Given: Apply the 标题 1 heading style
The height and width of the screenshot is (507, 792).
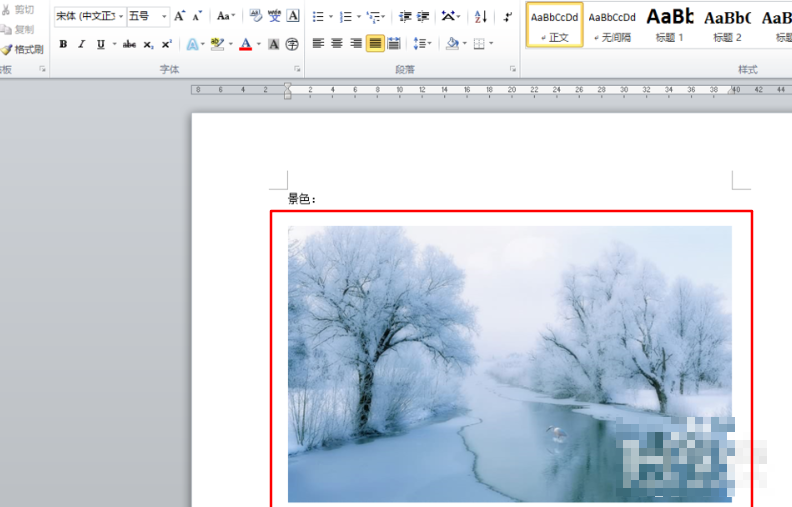Looking at the screenshot, I should pos(670,25).
